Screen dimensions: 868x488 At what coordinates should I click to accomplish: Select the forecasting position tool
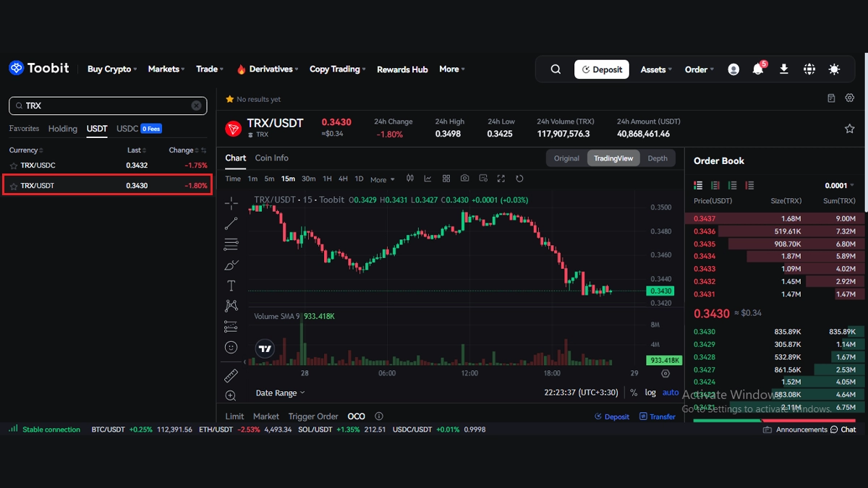point(231,327)
